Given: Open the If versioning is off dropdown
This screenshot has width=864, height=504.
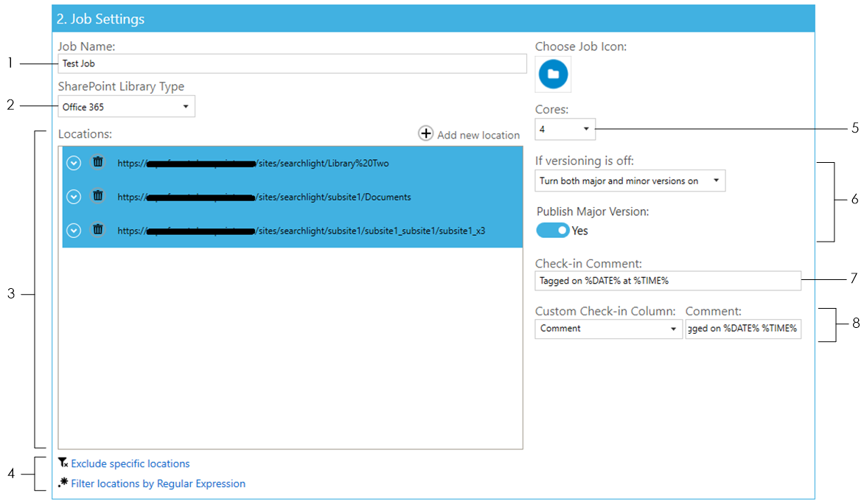Looking at the screenshot, I should click(630, 181).
